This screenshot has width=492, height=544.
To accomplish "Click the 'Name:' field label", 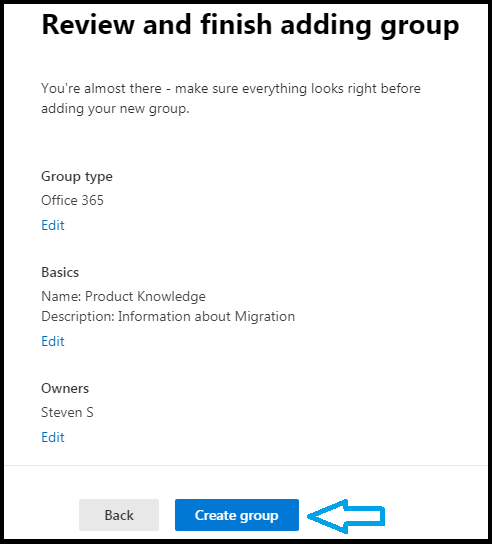I will coord(61,296).
